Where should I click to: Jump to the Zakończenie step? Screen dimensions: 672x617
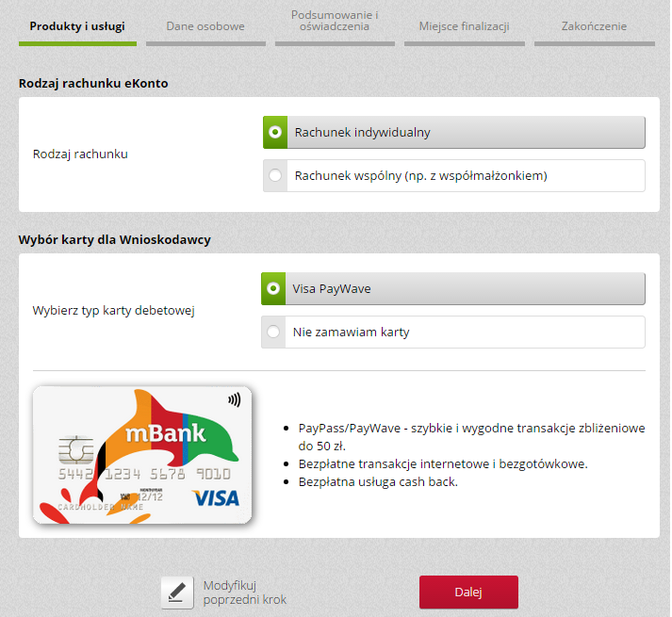594,26
